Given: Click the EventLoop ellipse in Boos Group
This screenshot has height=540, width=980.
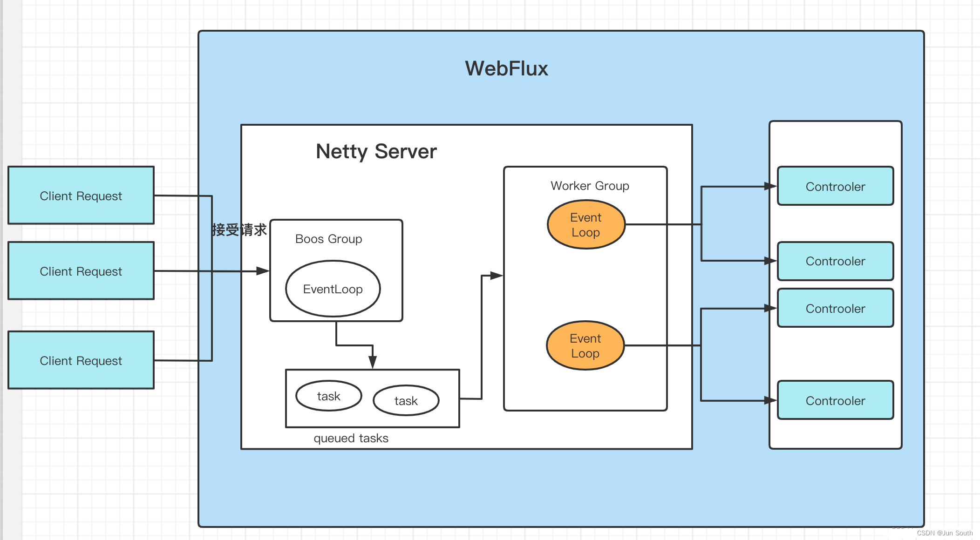Looking at the screenshot, I should [x=333, y=289].
